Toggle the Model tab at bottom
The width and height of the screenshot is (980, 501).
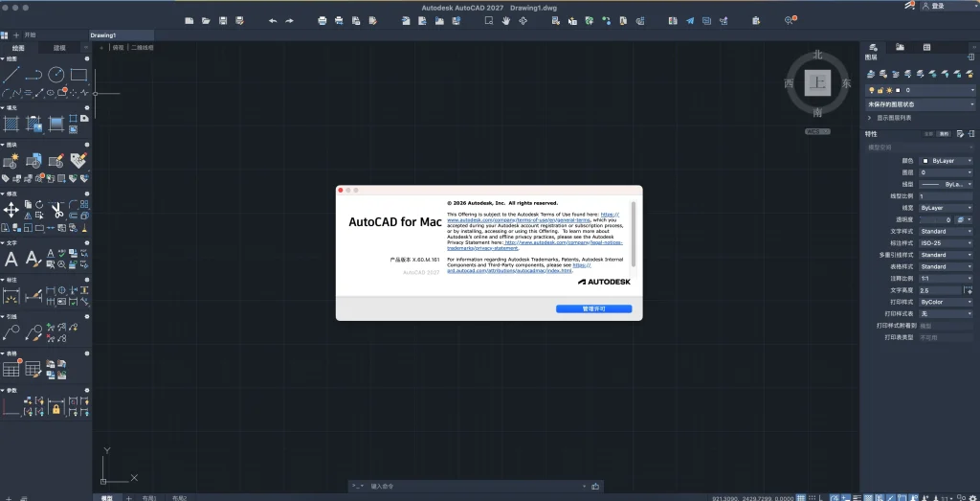coord(107,498)
